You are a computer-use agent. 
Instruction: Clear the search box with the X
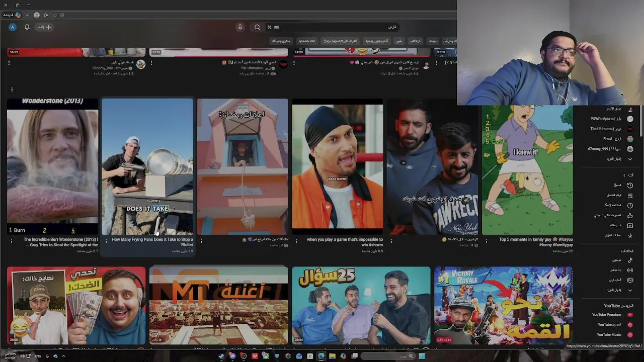tap(269, 27)
